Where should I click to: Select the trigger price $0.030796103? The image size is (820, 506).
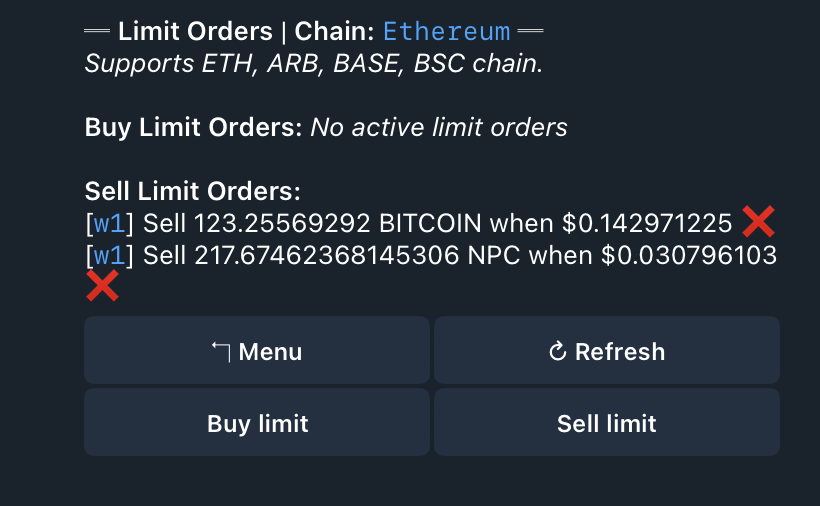pyautogui.click(x=689, y=256)
